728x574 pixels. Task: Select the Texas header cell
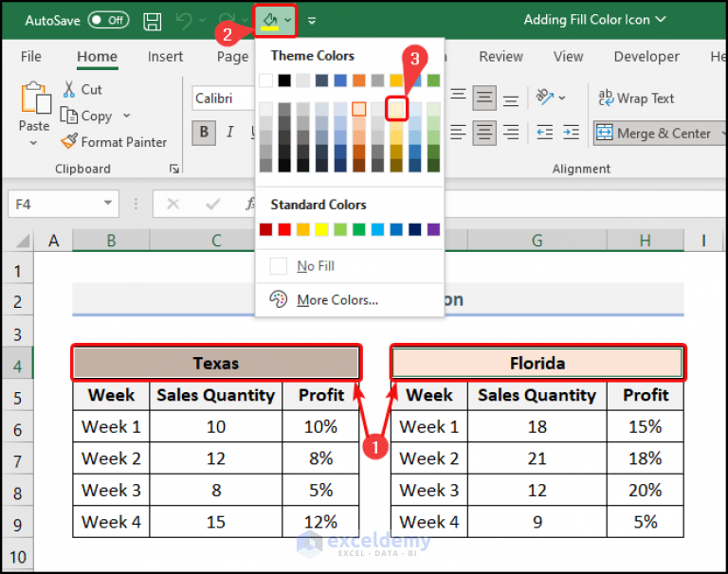coord(216,363)
